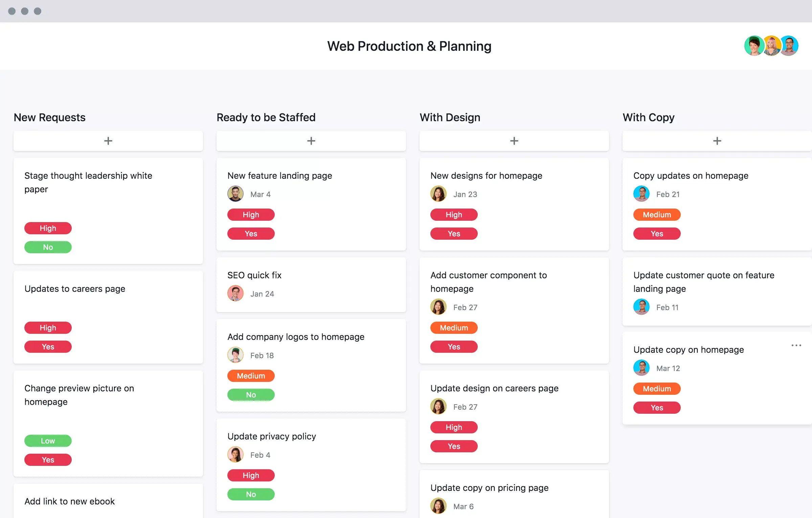Open the Add link to new ebook card
The height and width of the screenshot is (518, 812).
(x=108, y=501)
